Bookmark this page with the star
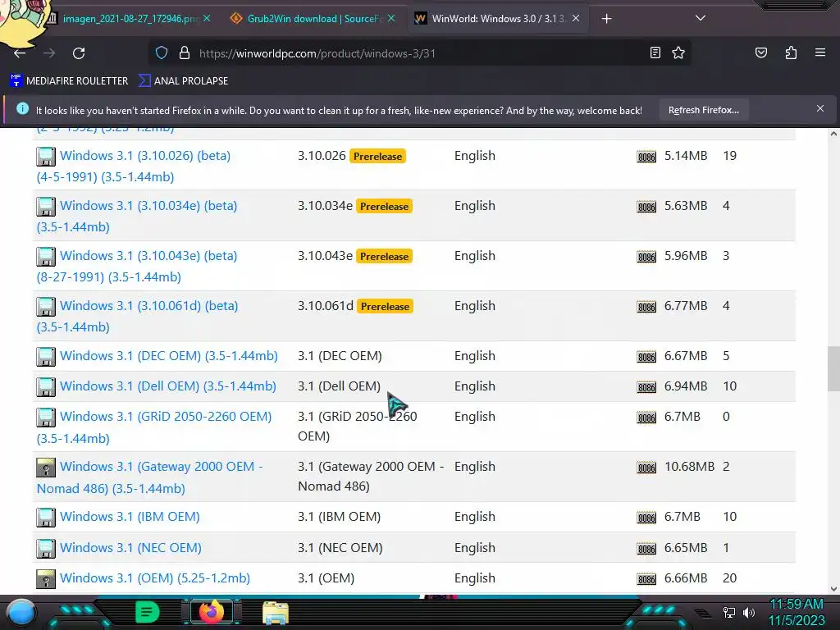Viewport: 840px width, 630px height. pyautogui.click(x=678, y=52)
